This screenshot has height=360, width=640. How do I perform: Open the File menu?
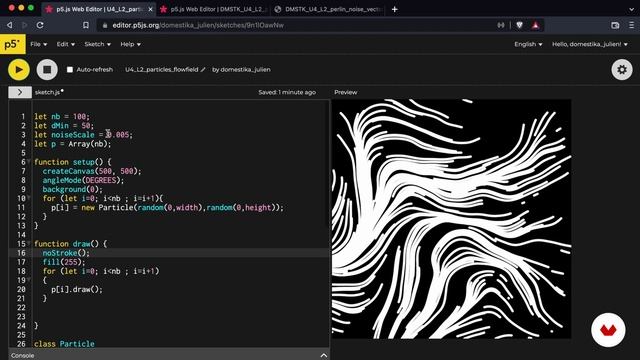pyautogui.click(x=39, y=44)
